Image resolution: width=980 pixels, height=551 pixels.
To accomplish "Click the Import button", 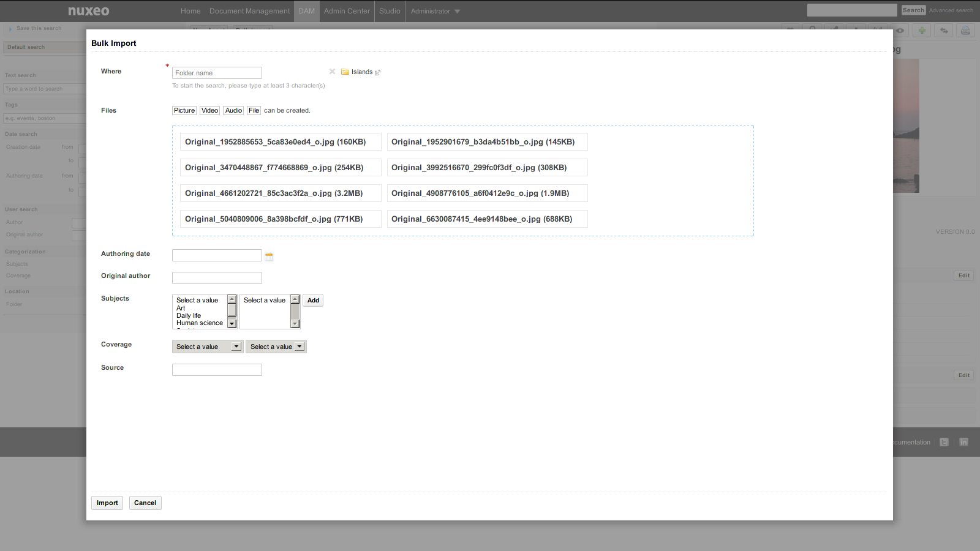I will (107, 503).
